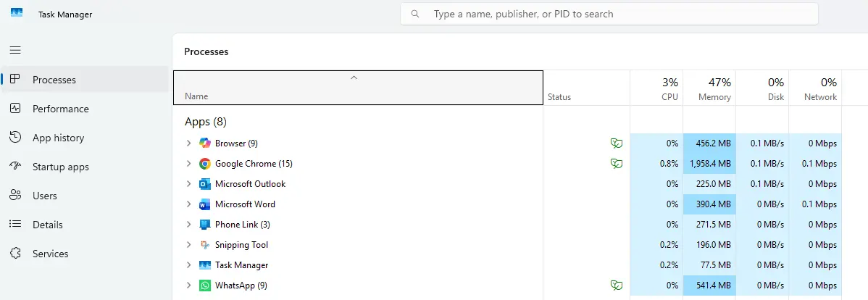Image resolution: width=868 pixels, height=300 pixels.
Task: Click the Google Chrome icon
Action: click(x=205, y=163)
